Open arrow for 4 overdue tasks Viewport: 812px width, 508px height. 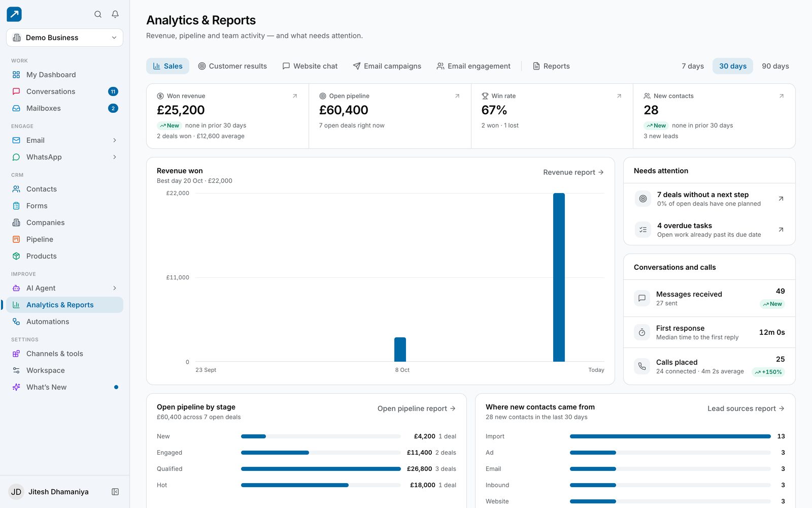tap(781, 230)
